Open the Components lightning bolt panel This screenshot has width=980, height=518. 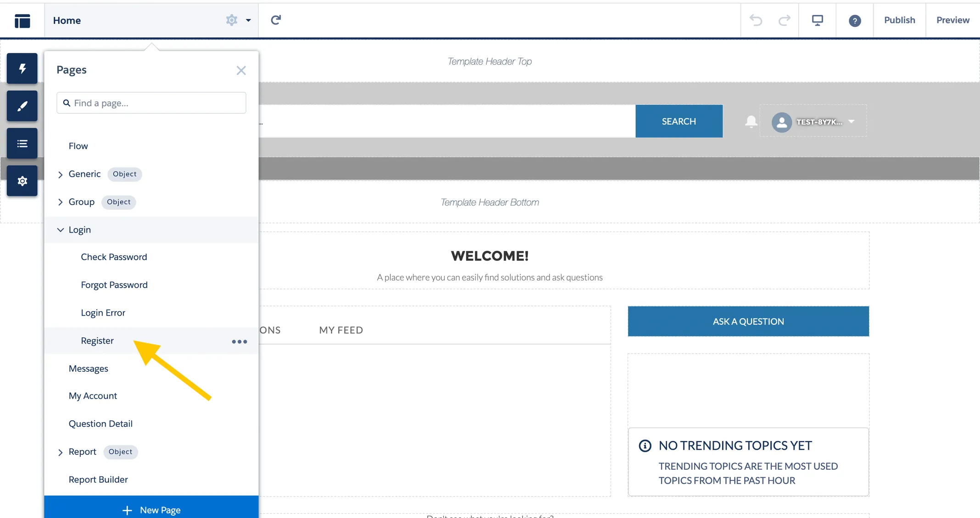22,69
